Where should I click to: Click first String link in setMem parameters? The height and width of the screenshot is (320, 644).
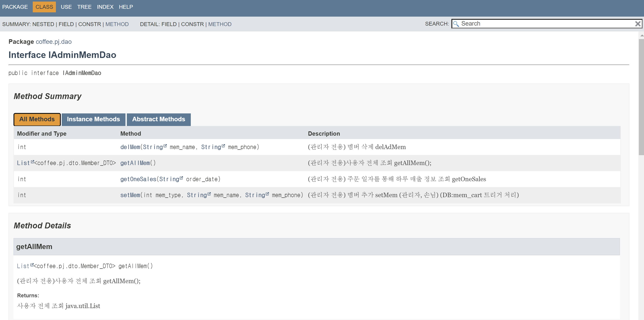pos(197,195)
